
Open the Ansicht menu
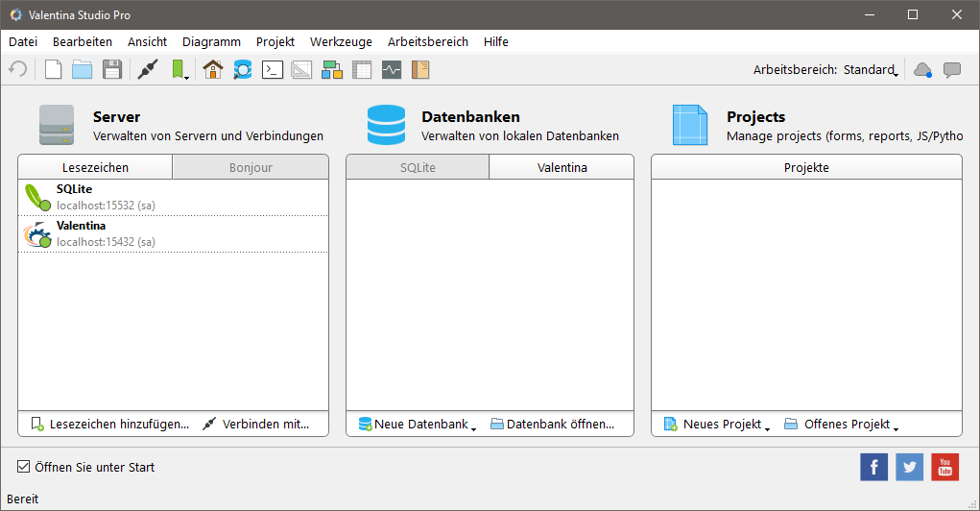(x=148, y=42)
